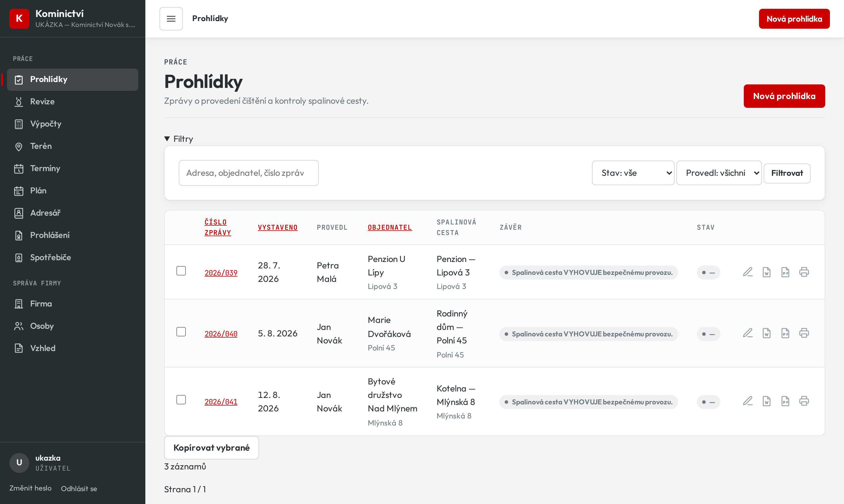Sort by Vystaveno column
The height and width of the screenshot is (504, 844).
tap(278, 228)
